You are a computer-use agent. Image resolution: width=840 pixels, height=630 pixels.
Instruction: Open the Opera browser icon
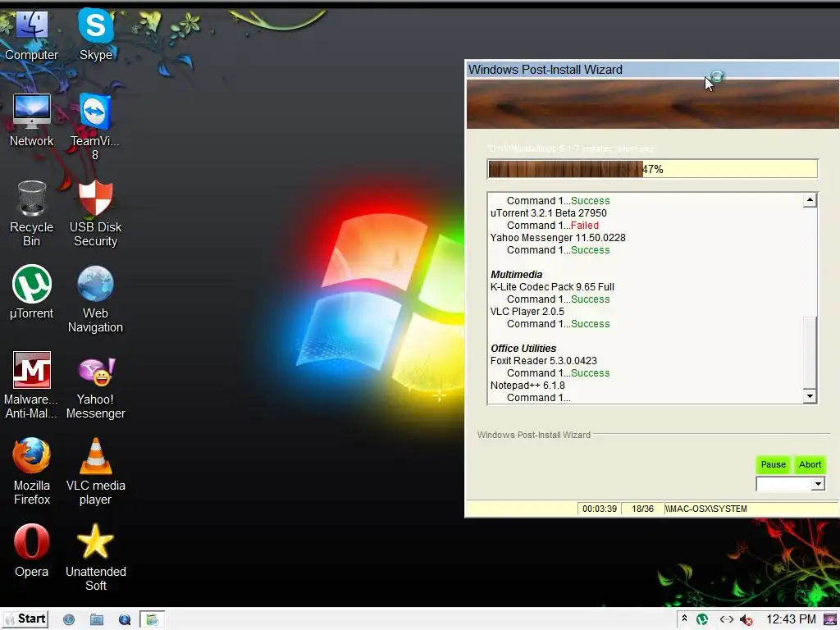(32, 550)
